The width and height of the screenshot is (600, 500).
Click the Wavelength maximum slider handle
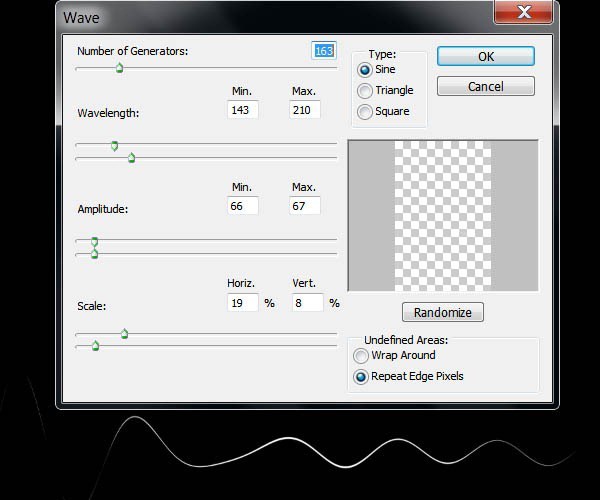coord(131,157)
